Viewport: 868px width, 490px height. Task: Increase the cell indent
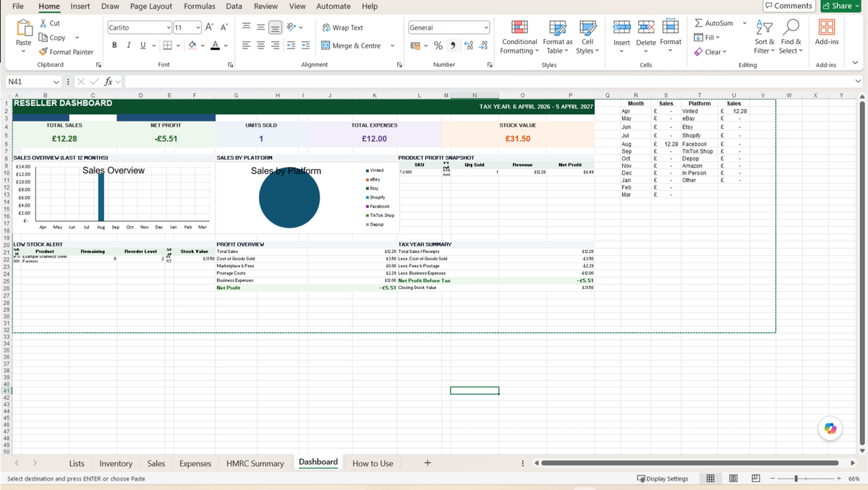click(305, 46)
